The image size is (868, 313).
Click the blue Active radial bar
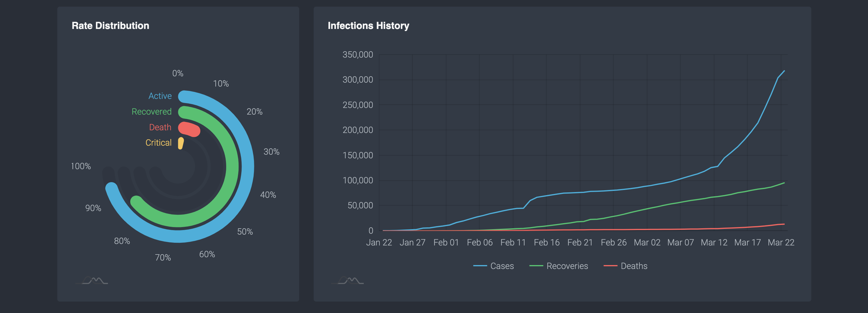pyautogui.click(x=248, y=167)
